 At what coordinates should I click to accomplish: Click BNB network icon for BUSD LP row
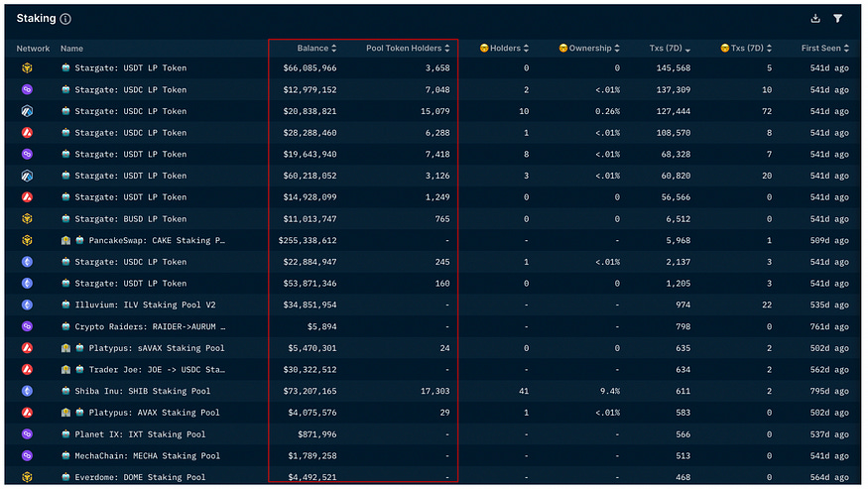tap(27, 219)
